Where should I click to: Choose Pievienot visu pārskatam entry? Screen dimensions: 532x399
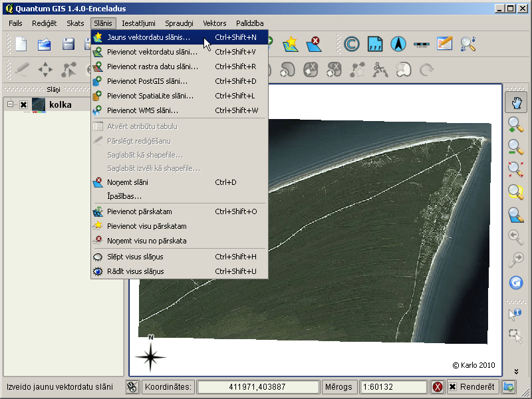(x=180, y=226)
